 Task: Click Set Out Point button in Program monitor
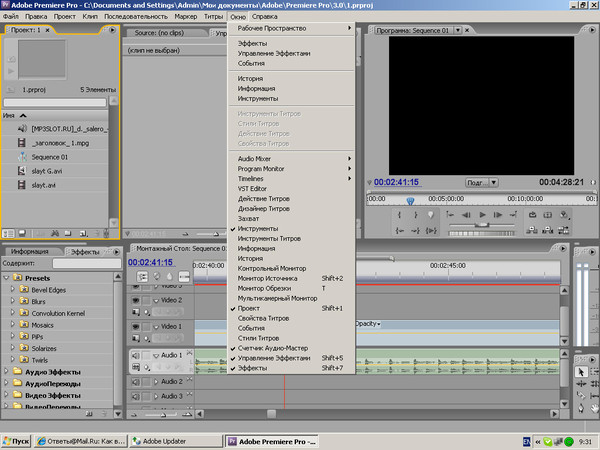tap(415, 215)
